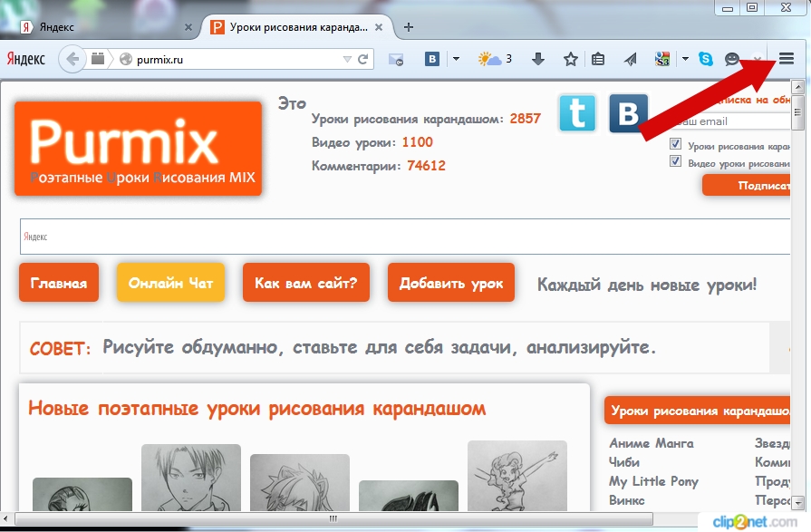Click the Уроки рисования карандашом sidebar header
The height and width of the screenshot is (532, 811).
click(697, 411)
